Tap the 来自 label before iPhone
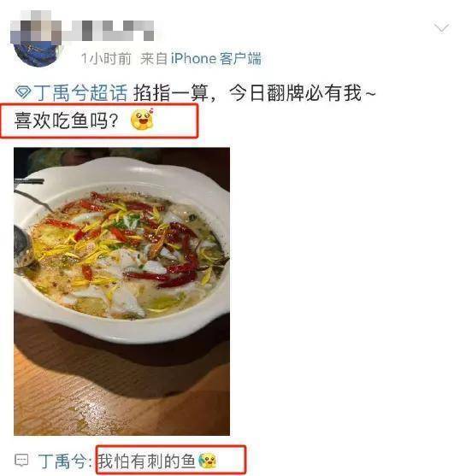460x476 pixels. click(154, 59)
